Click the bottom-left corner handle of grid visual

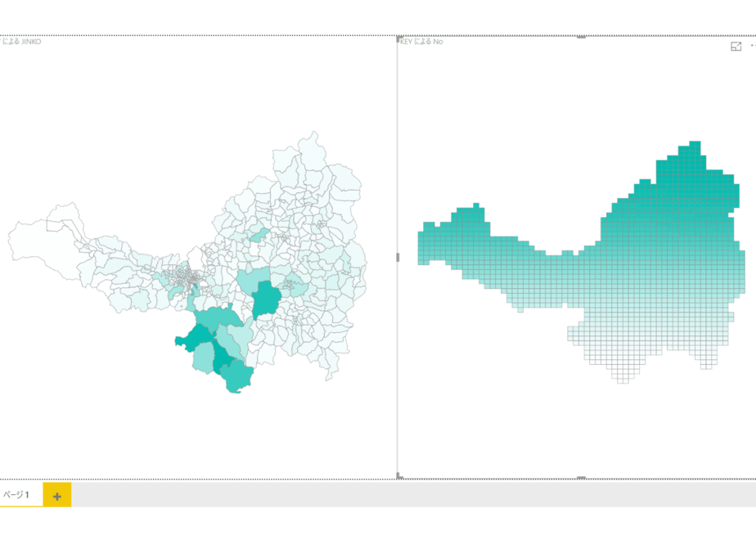click(x=399, y=476)
